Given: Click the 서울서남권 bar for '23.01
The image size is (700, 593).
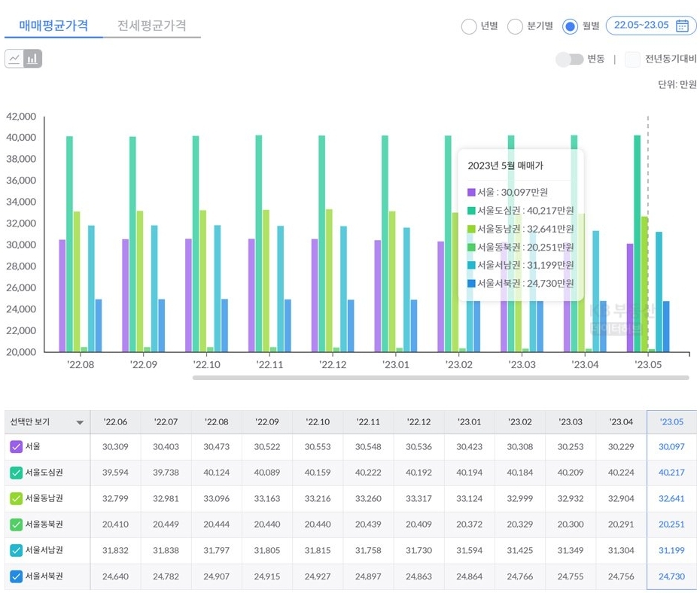Looking at the screenshot, I should pyautogui.click(x=406, y=290).
